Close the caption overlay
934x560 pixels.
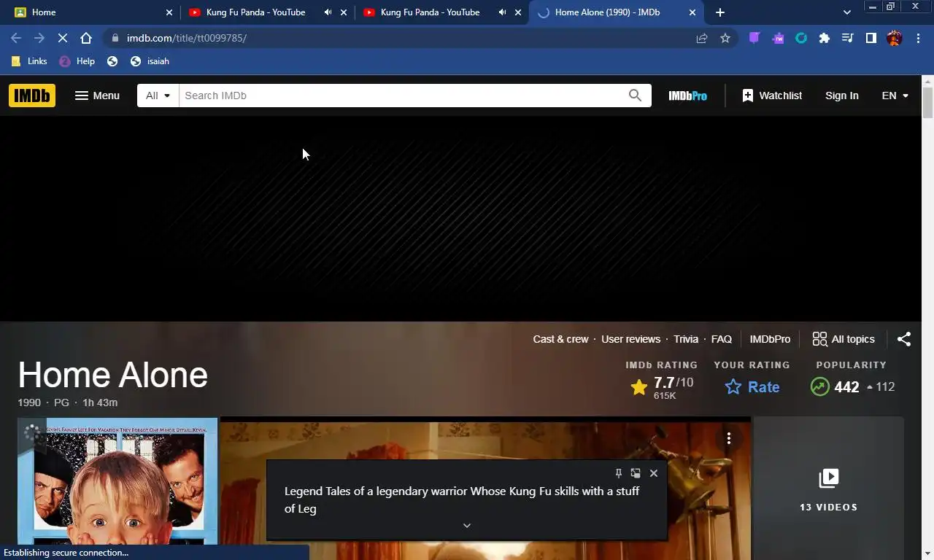click(x=654, y=473)
